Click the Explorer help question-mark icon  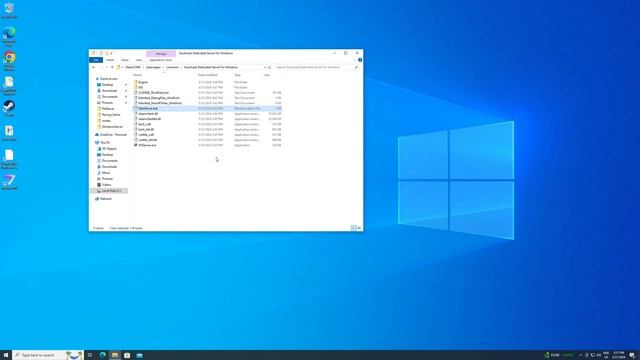(360, 60)
